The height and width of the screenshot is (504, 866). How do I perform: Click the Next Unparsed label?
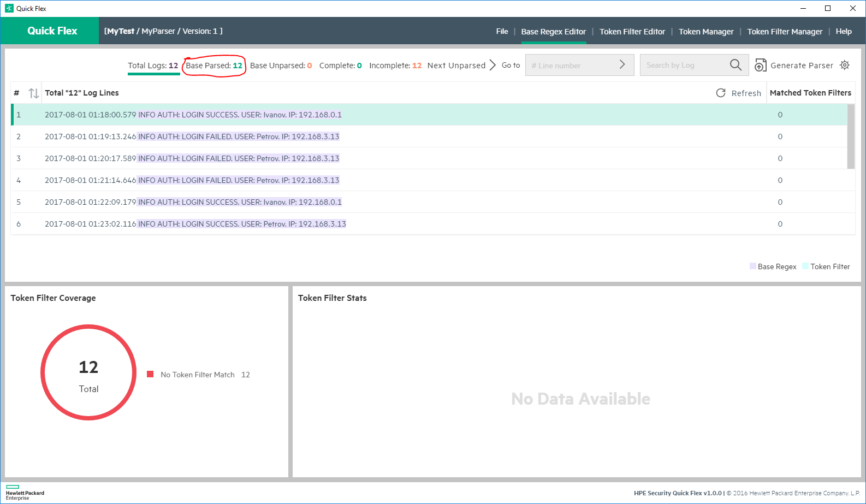coord(456,66)
